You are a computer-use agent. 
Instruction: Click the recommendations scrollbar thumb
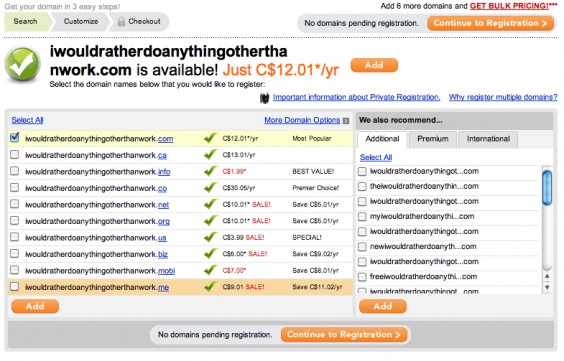tap(547, 188)
